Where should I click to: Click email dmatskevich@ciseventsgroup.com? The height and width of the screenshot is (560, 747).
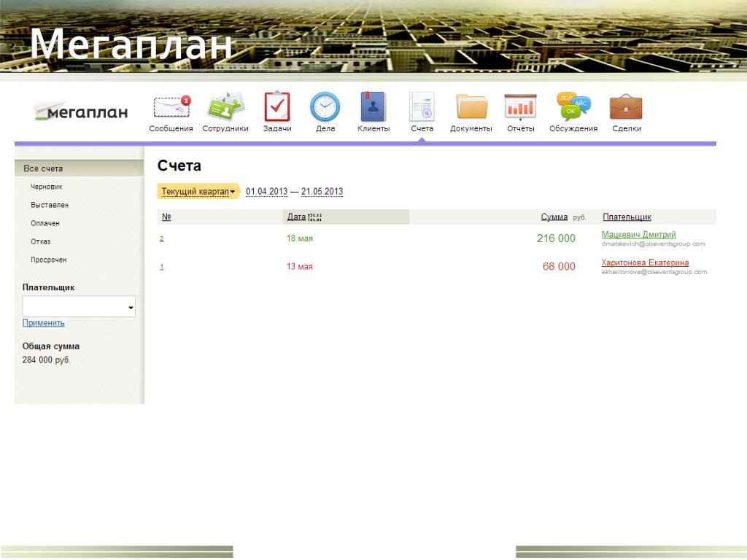coord(653,244)
